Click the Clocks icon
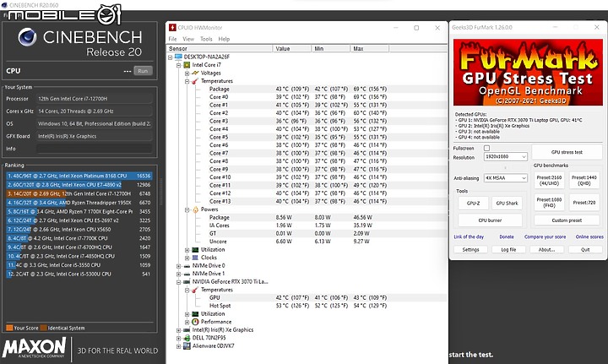The height and width of the screenshot is (364, 608). click(x=195, y=258)
